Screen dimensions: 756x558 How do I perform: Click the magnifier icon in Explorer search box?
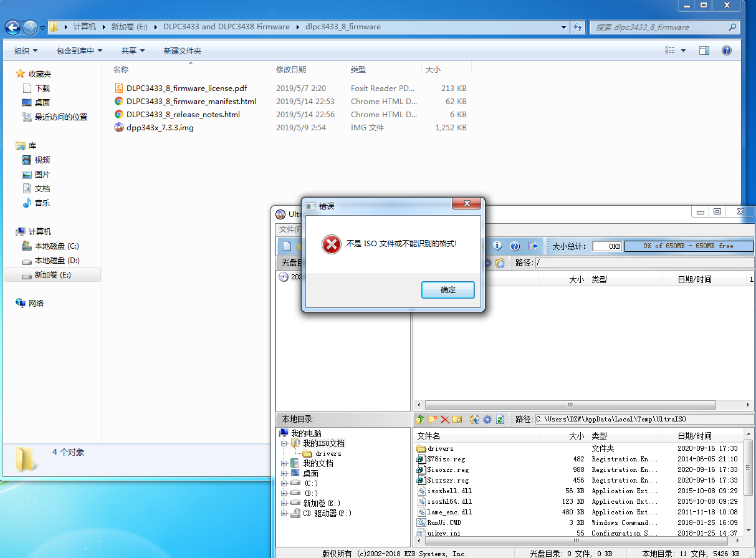tap(732, 27)
